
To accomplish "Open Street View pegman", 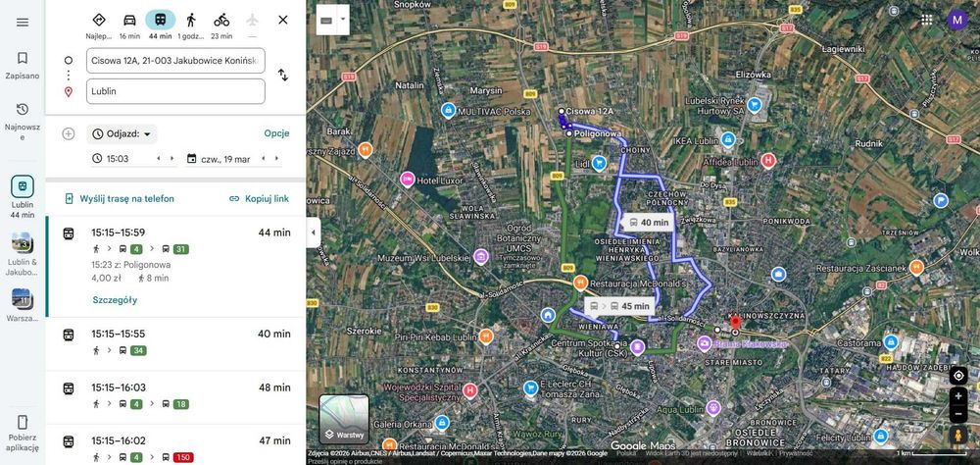I will tap(958, 436).
